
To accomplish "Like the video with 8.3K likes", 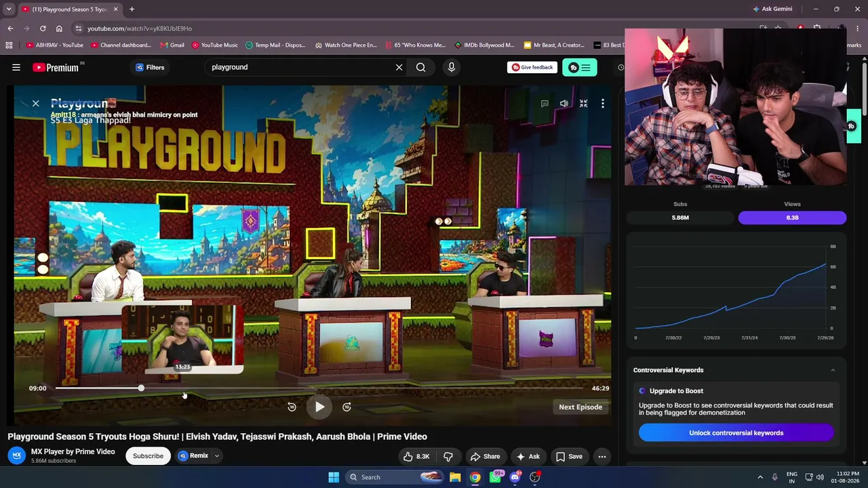I will pos(416,456).
